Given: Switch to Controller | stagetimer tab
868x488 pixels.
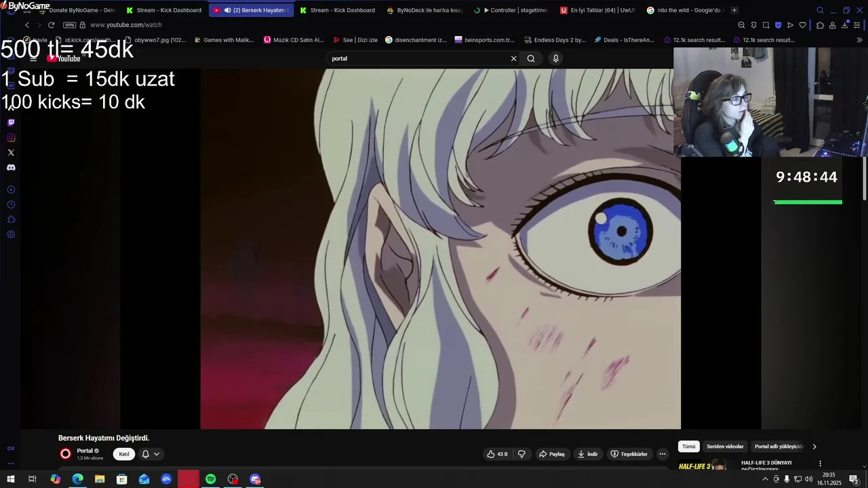Looking at the screenshot, I should coord(511,10).
